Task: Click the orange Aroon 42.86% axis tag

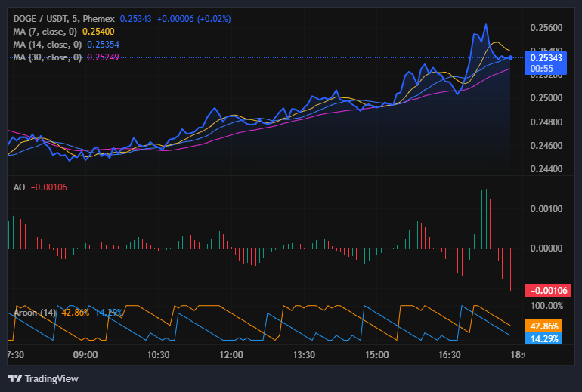Action: pyautogui.click(x=544, y=326)
